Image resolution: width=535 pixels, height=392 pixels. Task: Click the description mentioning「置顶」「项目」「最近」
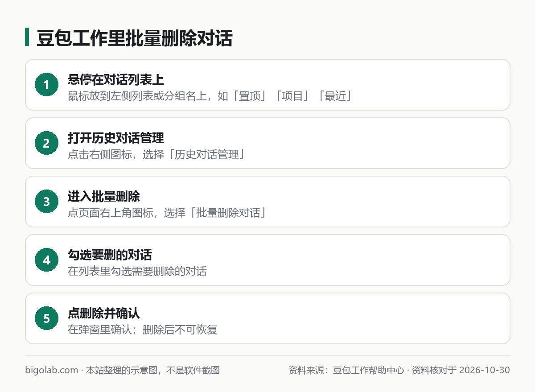pos(210,96)
